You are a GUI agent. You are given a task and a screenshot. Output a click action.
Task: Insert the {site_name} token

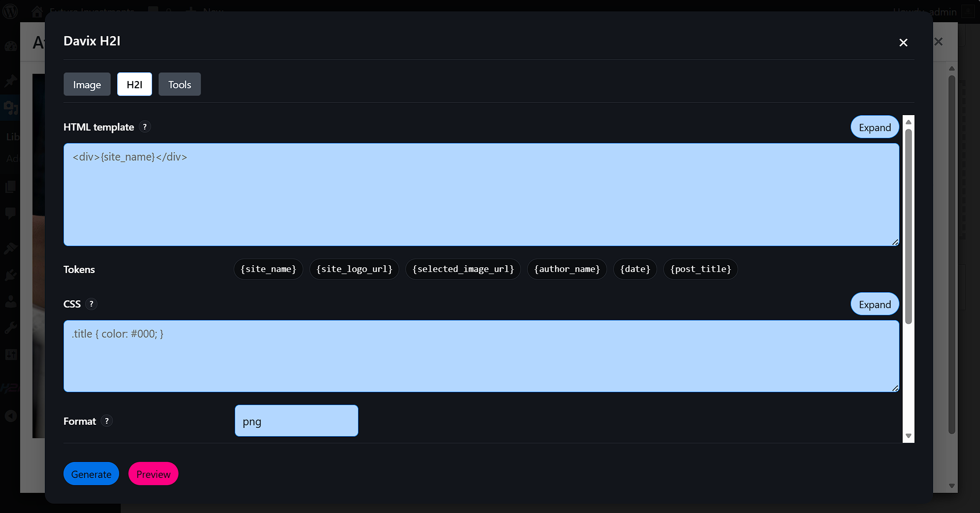[x=268, y=269]
